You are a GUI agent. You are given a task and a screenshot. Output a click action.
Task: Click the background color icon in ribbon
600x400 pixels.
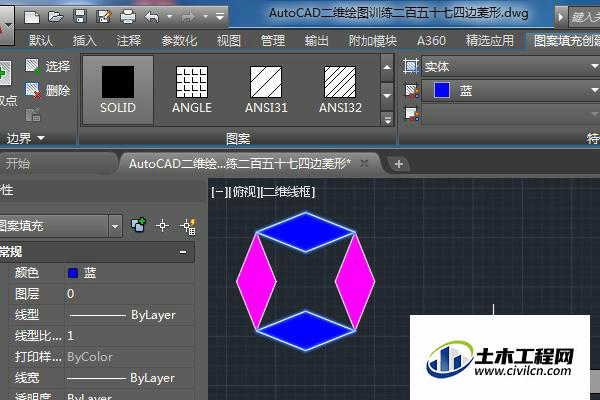click(x=412, y=114)
